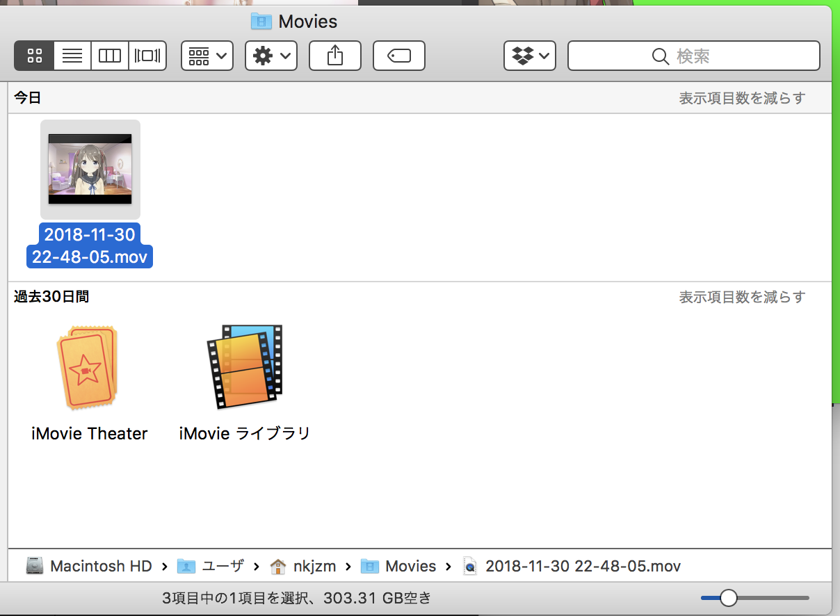Click 表示項目数を減らす in 今日 section

tap(742, 98)
